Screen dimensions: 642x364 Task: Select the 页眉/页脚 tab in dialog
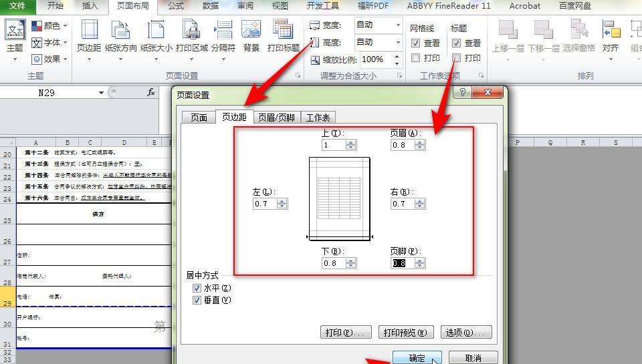coord(277,118)
